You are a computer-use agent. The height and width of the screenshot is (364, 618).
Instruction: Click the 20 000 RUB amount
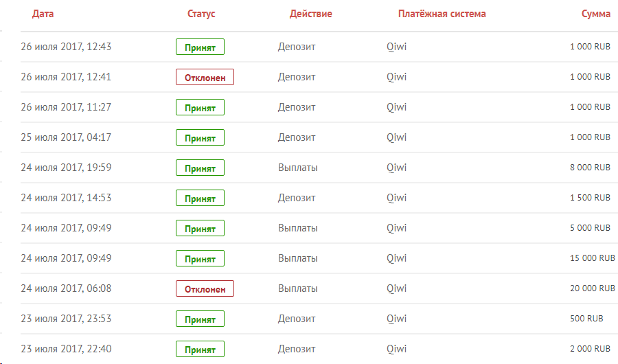[593, 288]
